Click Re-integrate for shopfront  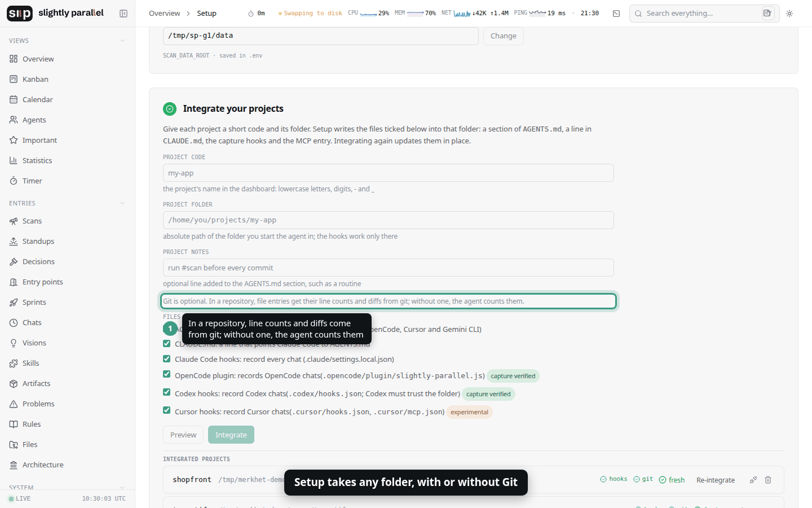pyautogui.click(x=716, y=480)
